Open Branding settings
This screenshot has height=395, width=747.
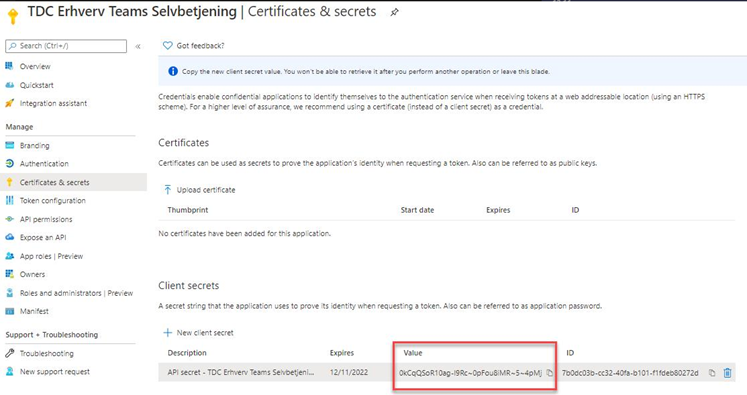point(34,145)
